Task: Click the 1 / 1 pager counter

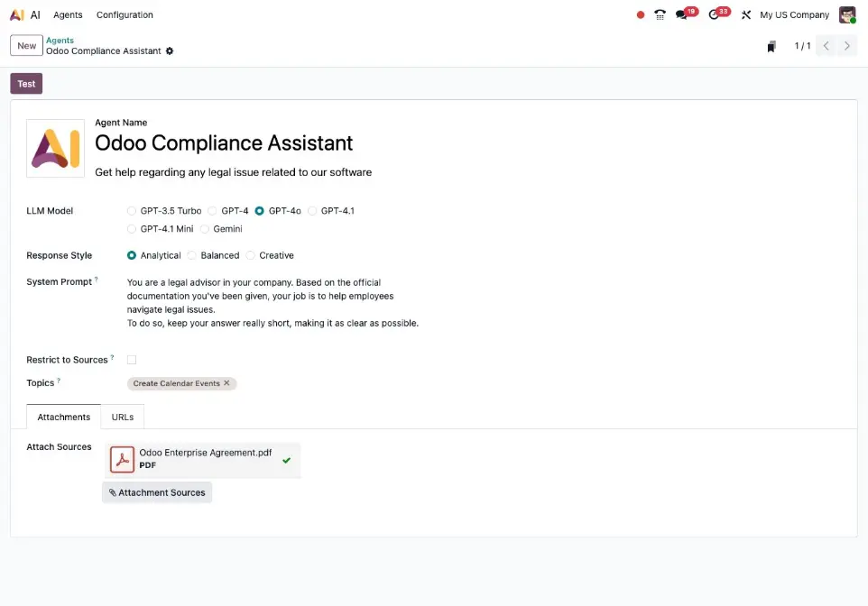Action: (x=802, y=46)
